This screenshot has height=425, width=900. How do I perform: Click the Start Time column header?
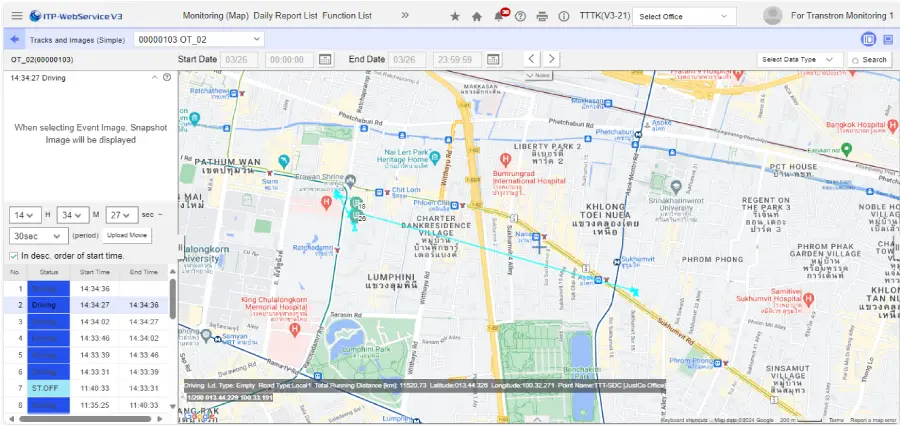tap(95, 272)
